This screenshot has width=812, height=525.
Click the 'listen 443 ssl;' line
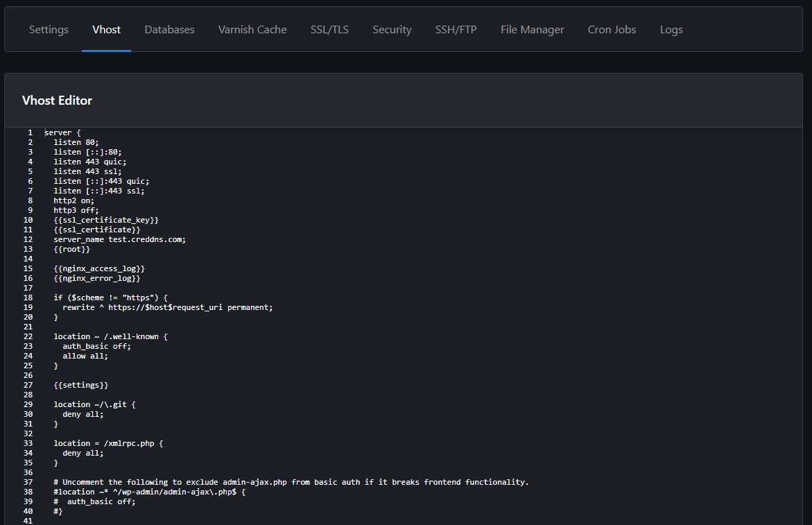[x=87, y=171]
